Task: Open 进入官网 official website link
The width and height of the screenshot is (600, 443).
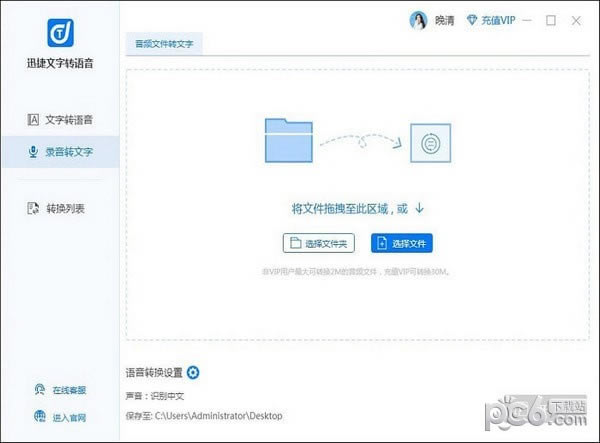Action: (60, 417)
